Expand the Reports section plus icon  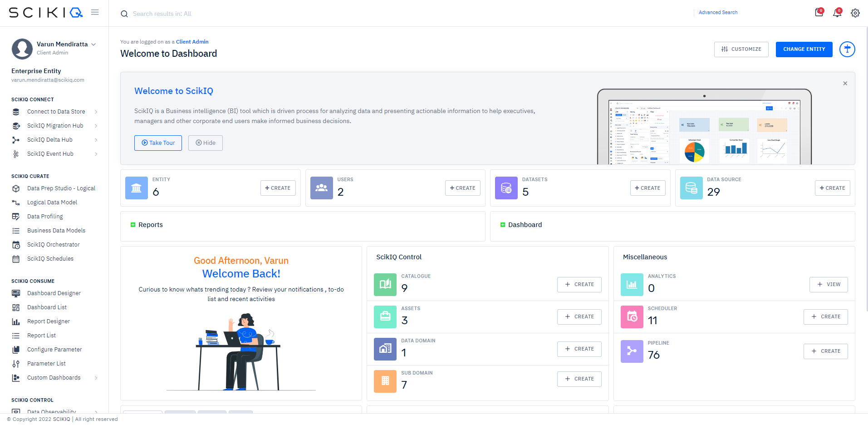(133, 225)
